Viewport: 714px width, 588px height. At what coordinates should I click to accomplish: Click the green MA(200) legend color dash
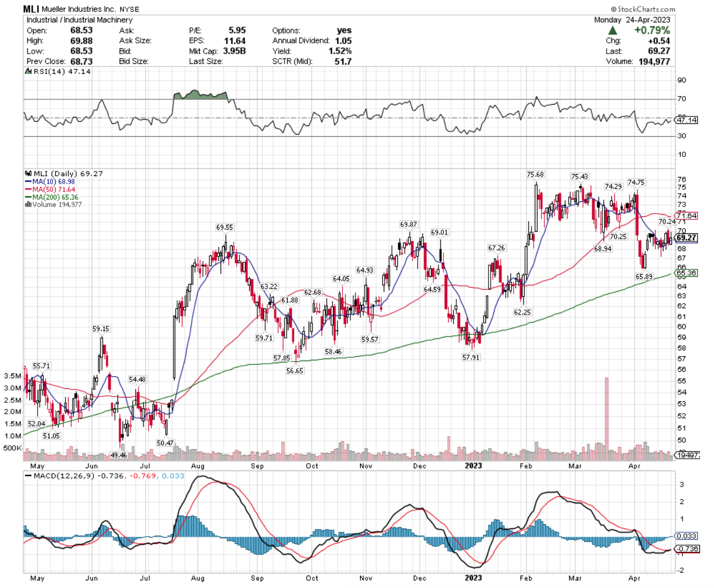click(x=28, y=197)
